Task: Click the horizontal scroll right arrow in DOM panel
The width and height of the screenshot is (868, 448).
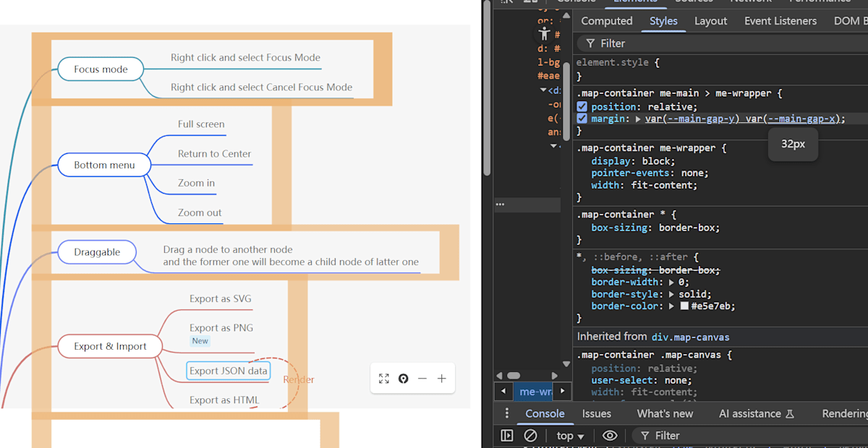Action: tap(555, 376)
